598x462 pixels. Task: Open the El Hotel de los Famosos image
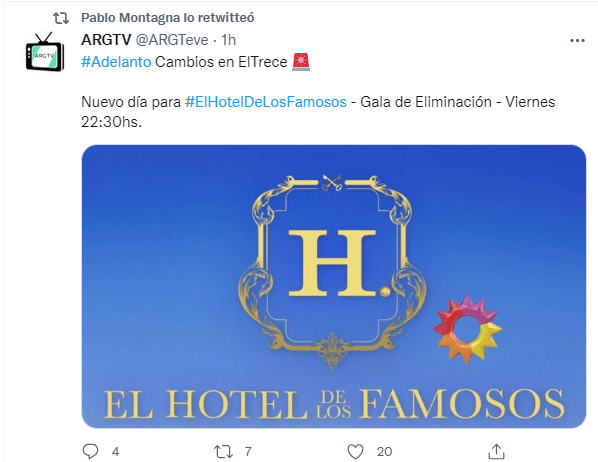pos(334,286)
